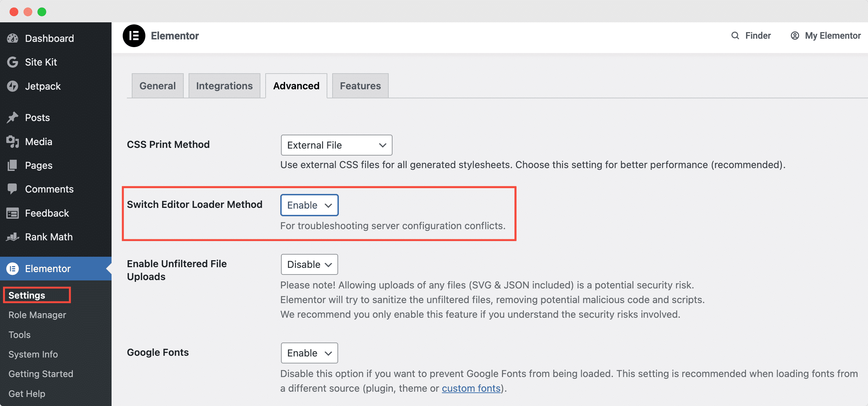Click the Pages sidebar icon
This screenshot has height=406, width=868.
pos(13,165)
